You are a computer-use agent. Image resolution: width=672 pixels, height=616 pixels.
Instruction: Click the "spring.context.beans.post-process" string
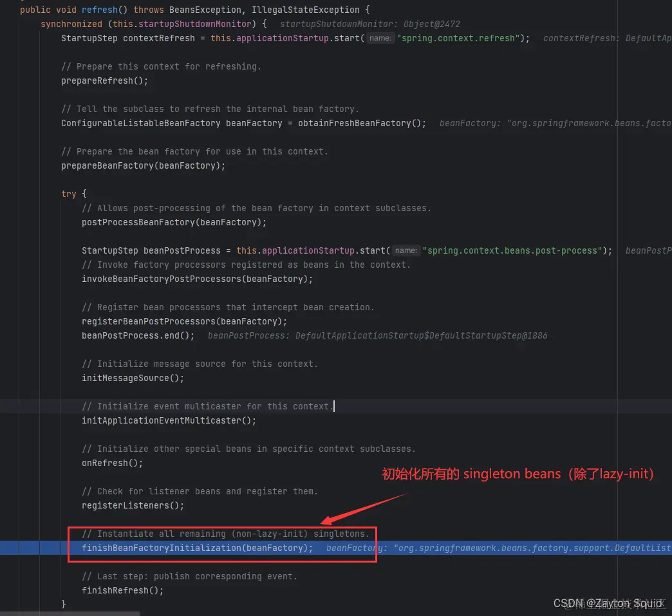click(x=512, y=250)
